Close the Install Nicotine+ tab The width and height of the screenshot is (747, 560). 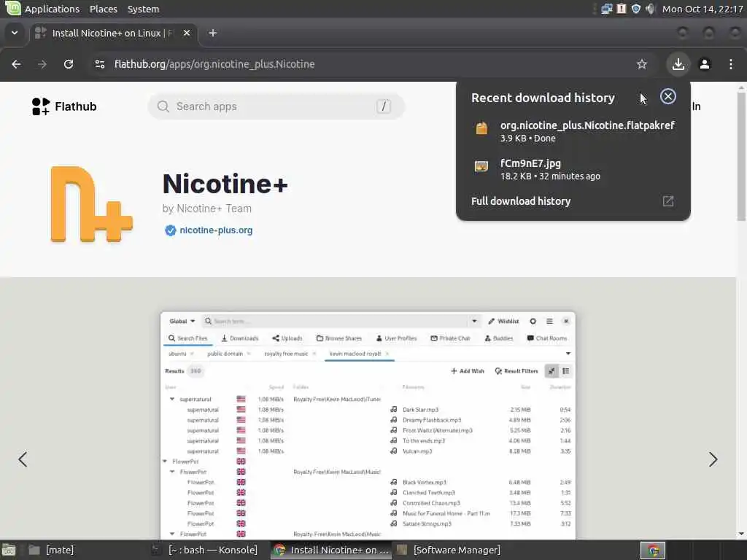coord(187,33)
